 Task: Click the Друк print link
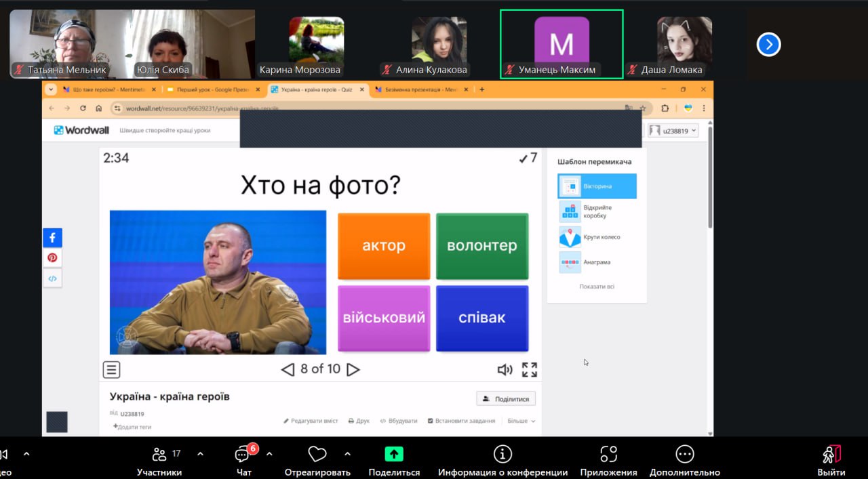359,421
